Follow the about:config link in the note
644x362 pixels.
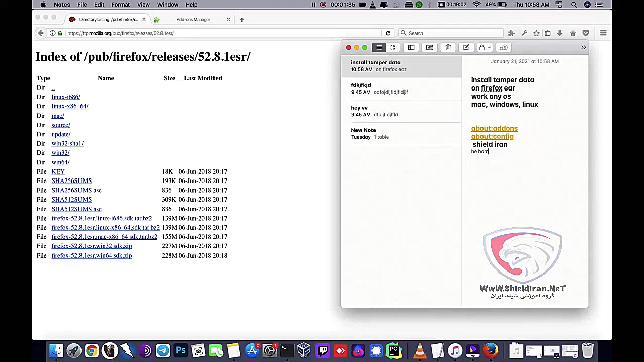coord(493,136)
